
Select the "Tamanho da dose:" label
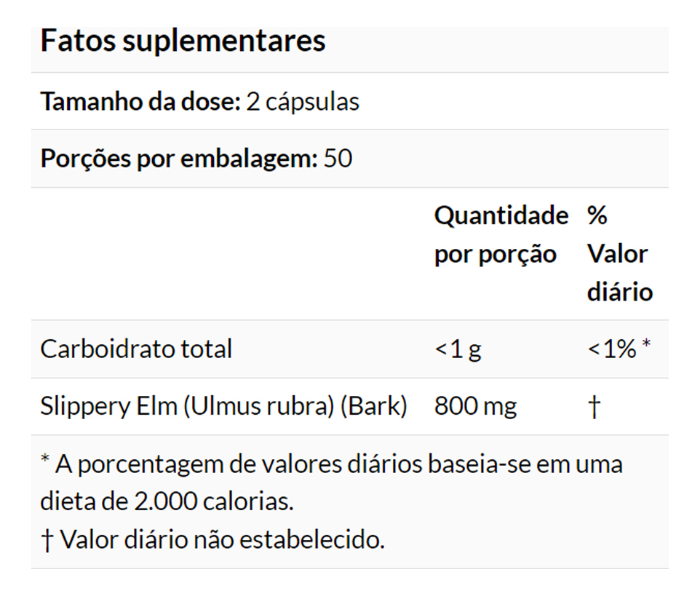[x=140, y=101]
